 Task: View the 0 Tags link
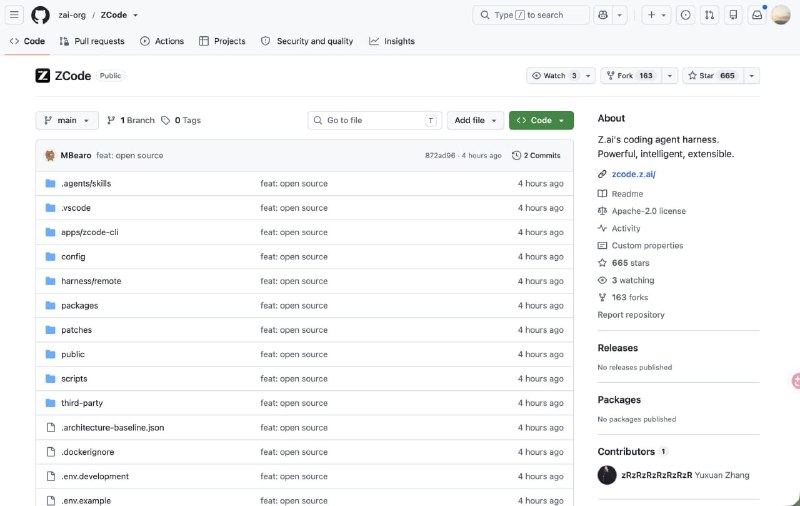181,120
